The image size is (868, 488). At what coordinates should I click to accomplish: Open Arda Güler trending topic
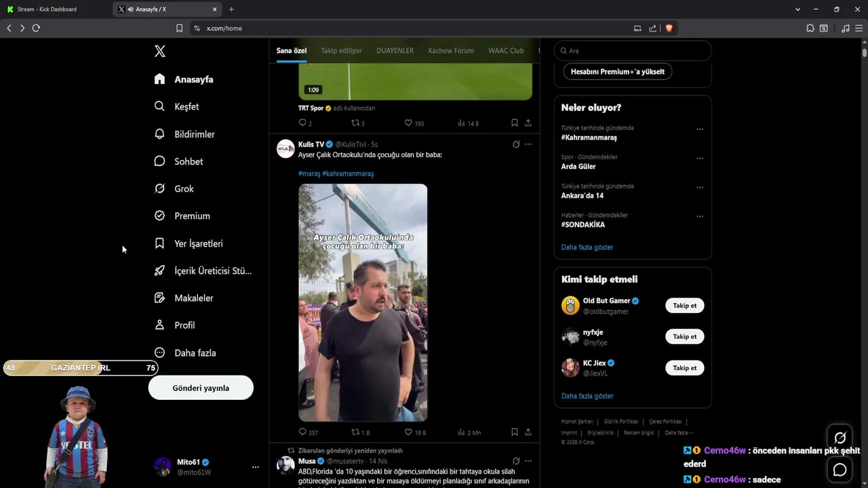tap(578, 167)
